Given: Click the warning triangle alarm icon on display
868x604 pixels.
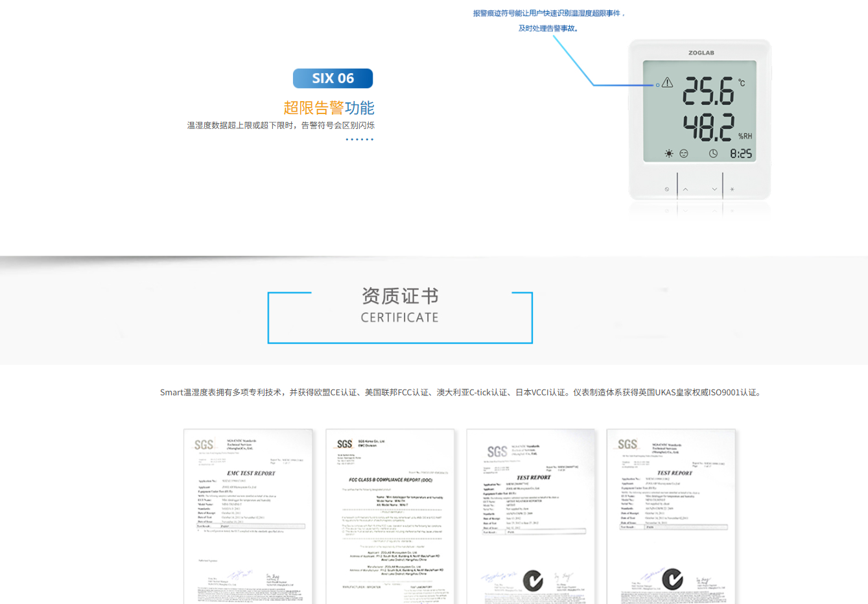Looking at the screenshot, I should pyautogui.click(x=667, y=83).
